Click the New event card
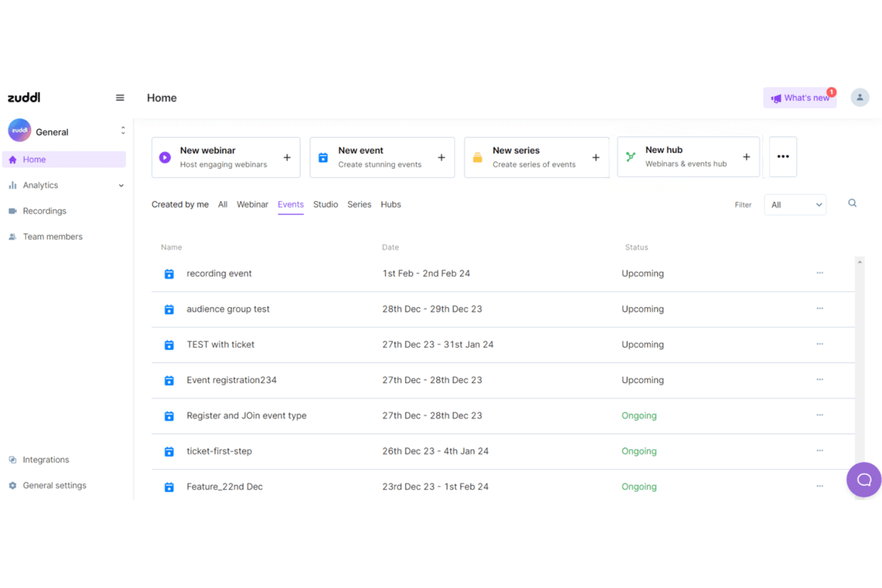882x588 pixels. 382,157
